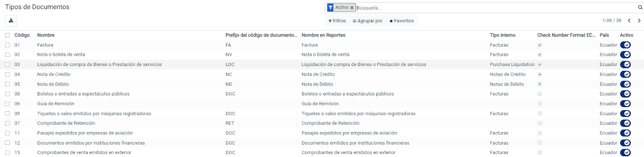Open Guía de Remisión in the Nombre column

click(56, 104)
